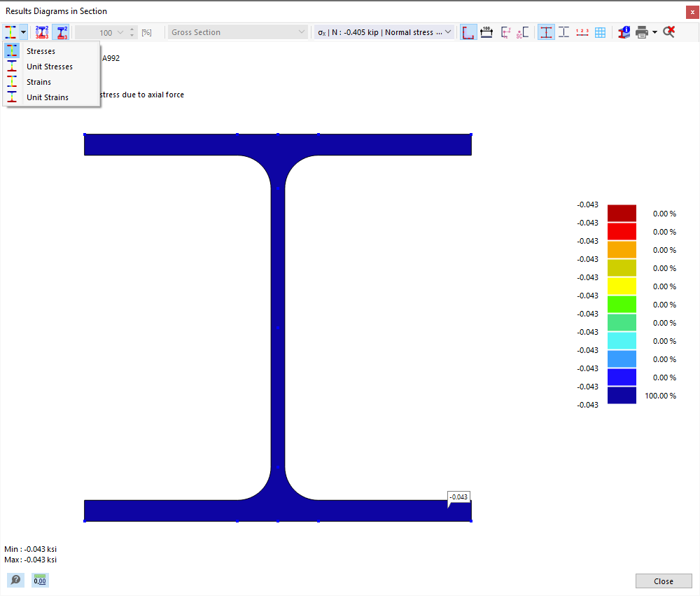Show numerical values with the 1 2 3 icon
This screenshot has height=596, width=700.
(582, 32)
